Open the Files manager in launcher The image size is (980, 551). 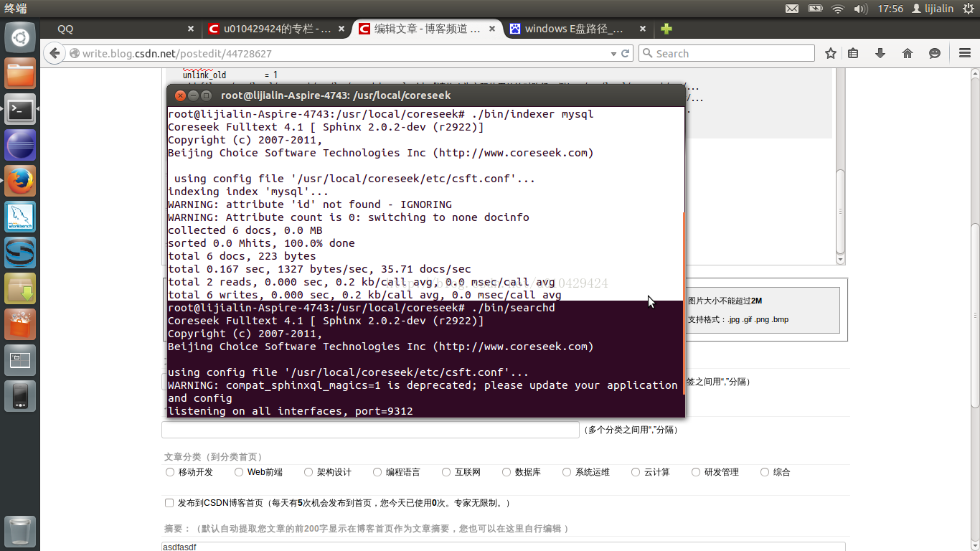[20, 73]
